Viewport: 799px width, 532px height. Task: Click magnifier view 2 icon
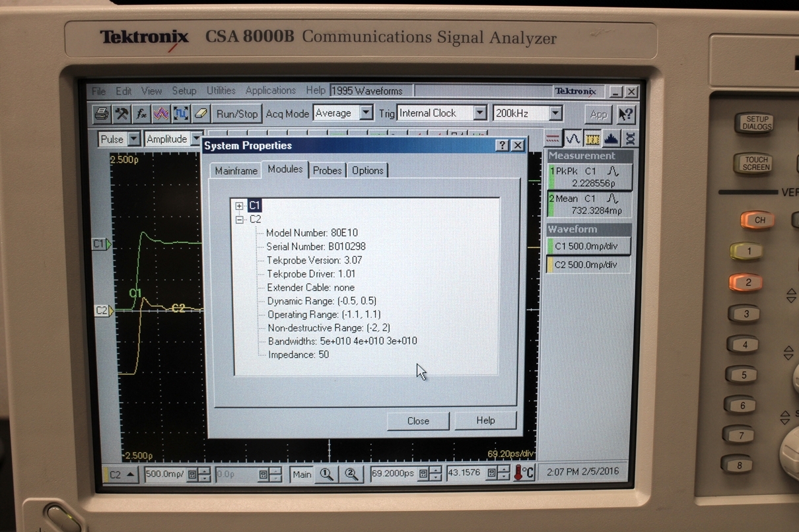tap(351, 474)
